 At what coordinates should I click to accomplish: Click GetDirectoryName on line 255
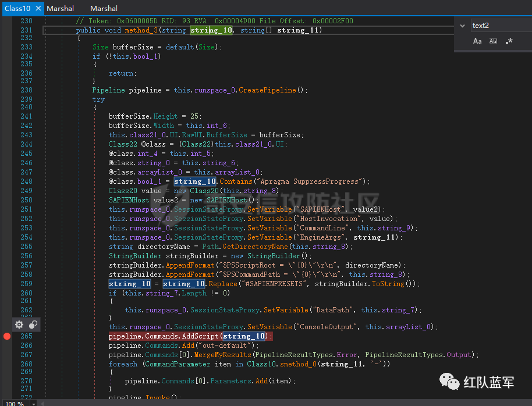[255, 247]
